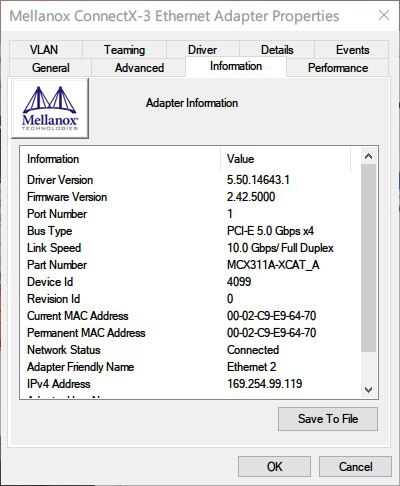Viewport: 400px width, 486px height.
Task: Click the Value column header
Action: click(285, 159)
